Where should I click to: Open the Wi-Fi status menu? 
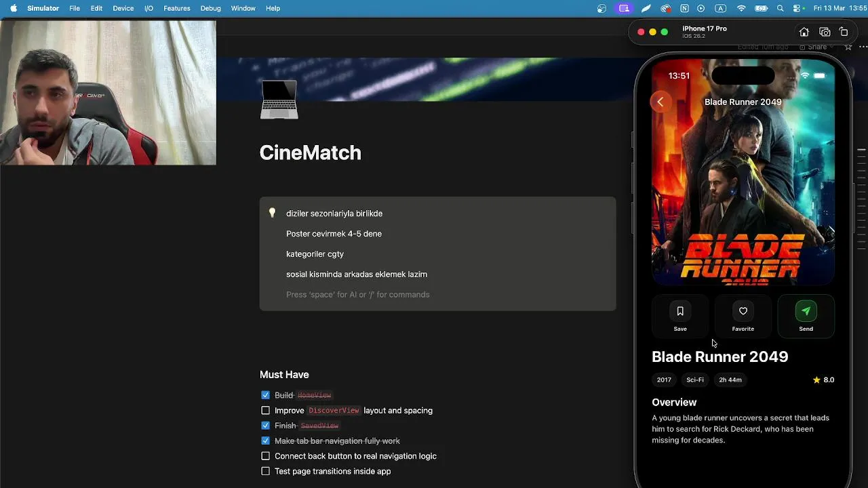[741, 8]
